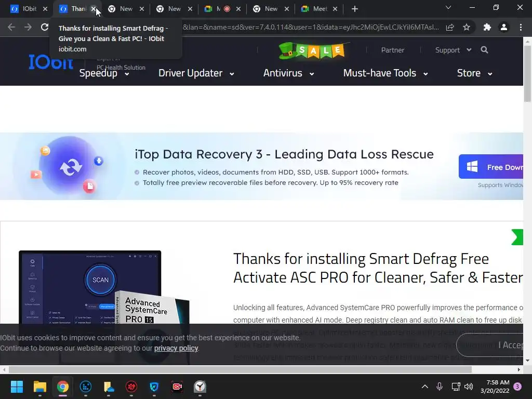Open notification badge showing 3
This screenshot has height=399, width=532.
tap(517, 387)
